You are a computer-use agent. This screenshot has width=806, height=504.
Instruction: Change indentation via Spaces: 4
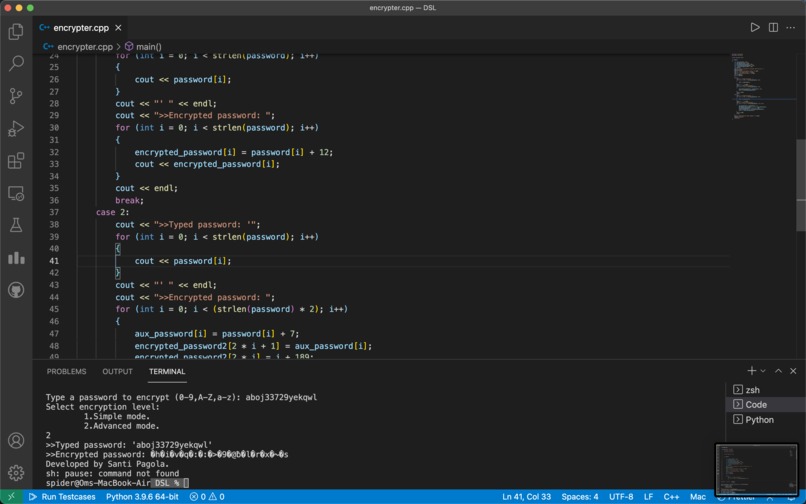pos(580,497)
